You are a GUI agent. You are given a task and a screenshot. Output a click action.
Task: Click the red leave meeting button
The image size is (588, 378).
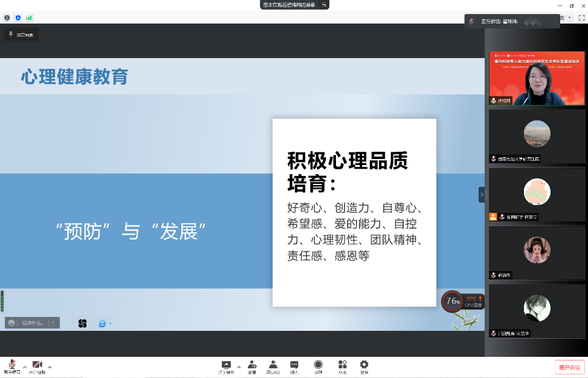point(569,367)
